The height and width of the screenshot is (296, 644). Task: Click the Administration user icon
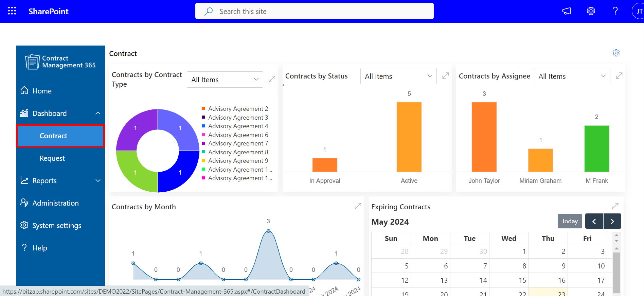coord(24,203)
